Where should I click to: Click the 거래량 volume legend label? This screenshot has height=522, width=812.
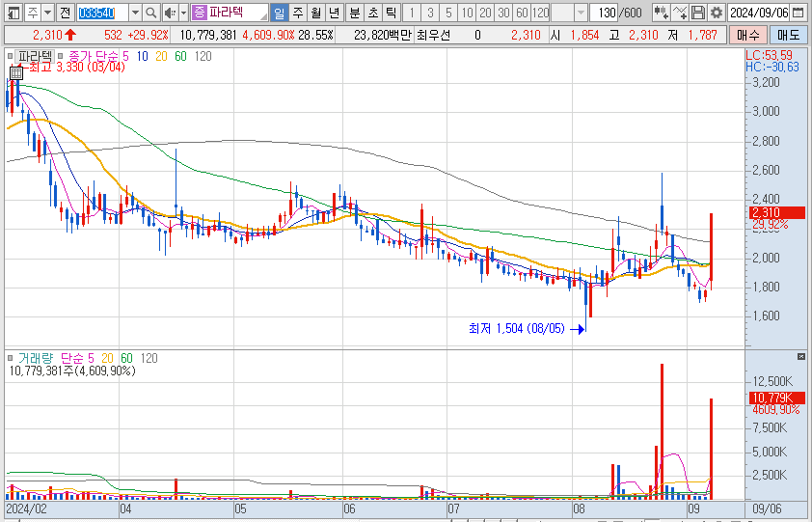point(36,358)
